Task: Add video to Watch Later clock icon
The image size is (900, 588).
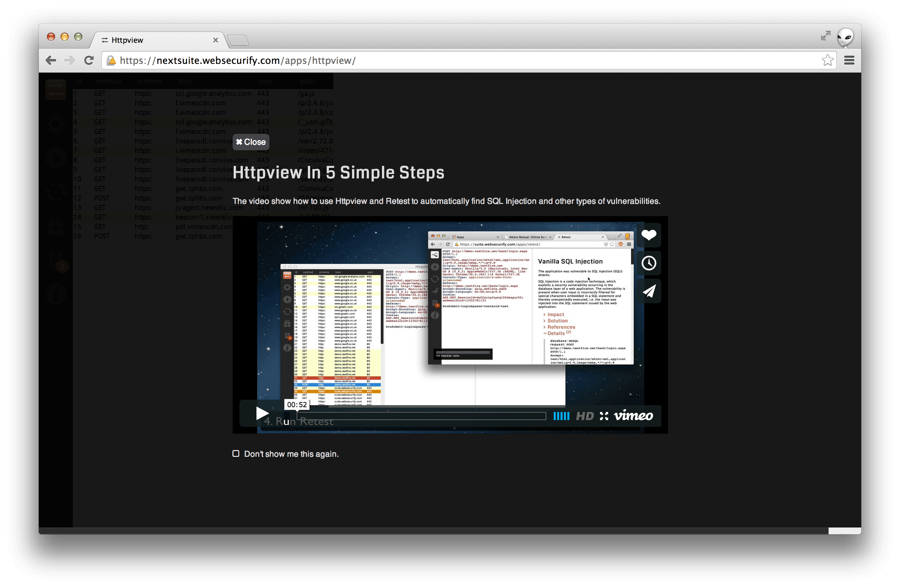Action: coord(649,263)
